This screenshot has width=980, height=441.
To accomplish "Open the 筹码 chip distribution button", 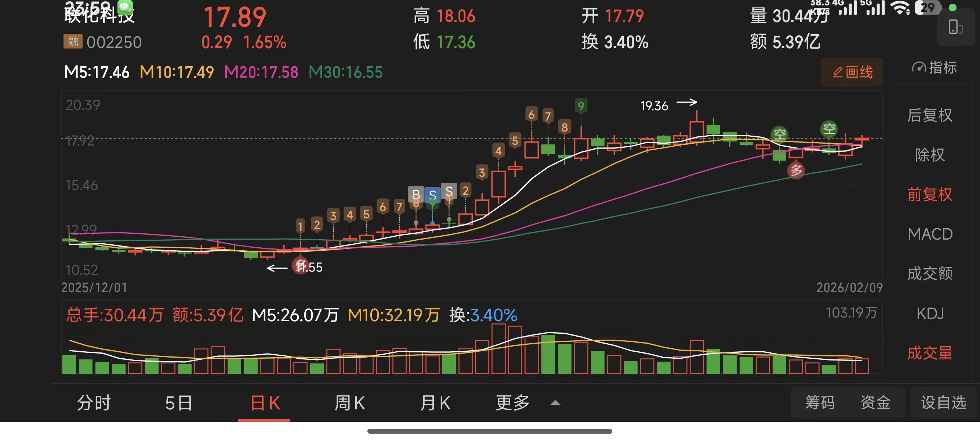I will point(820,402).
